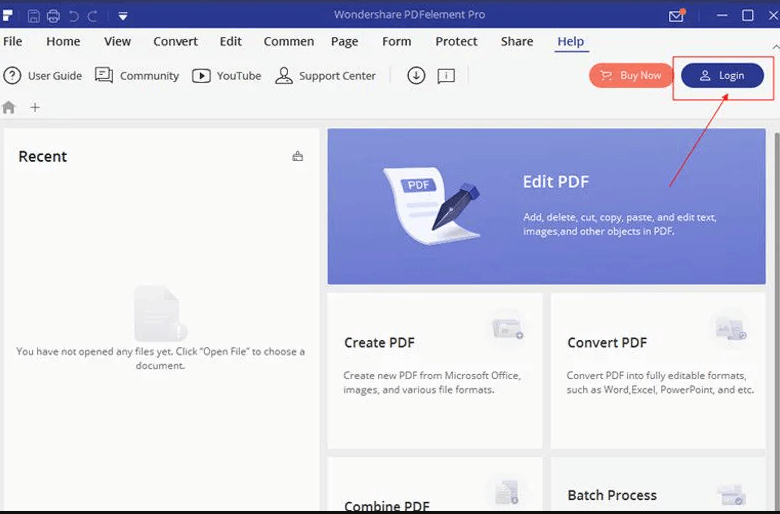
Task: Switch to the Comment tab
Action: coord(289,41)
